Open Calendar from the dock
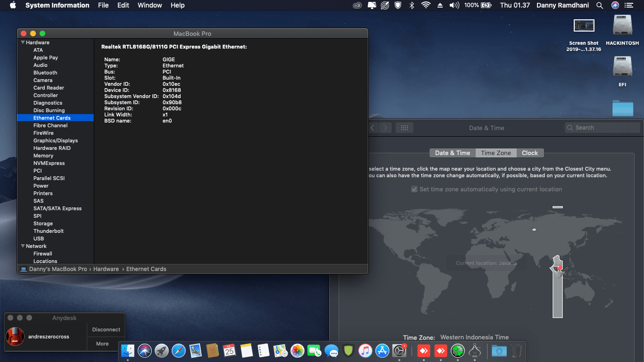The width and height of the screenshot is (644, 362). click(230, 351)
